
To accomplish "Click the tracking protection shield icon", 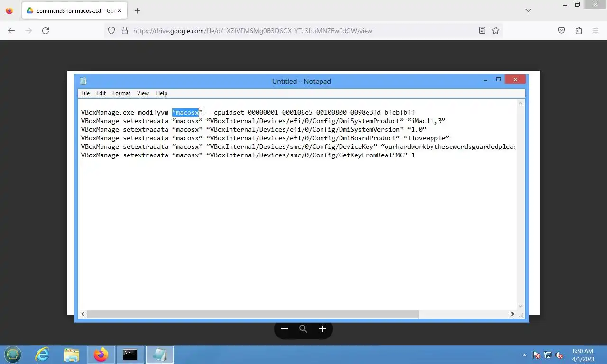I will [x=111, y=31].
